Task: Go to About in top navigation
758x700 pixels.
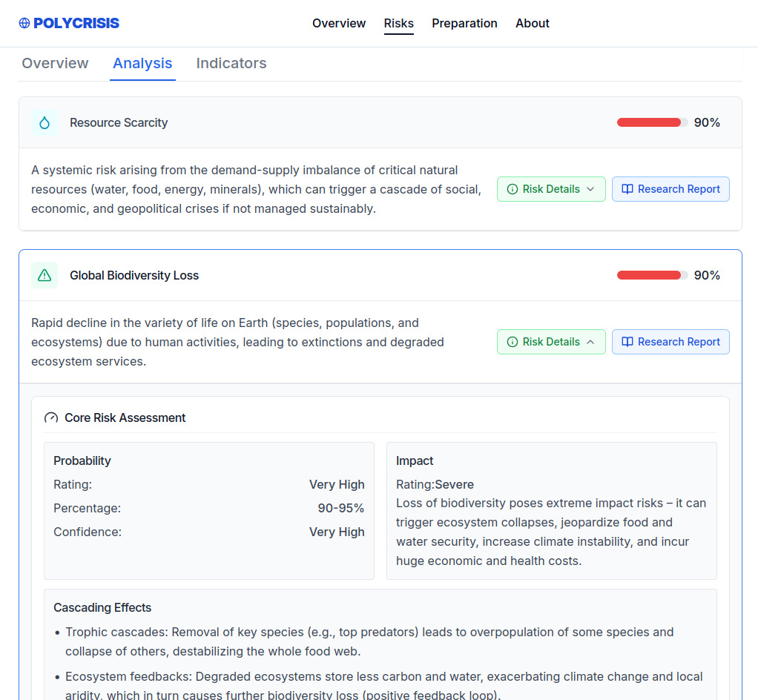Action: point(532,24)
